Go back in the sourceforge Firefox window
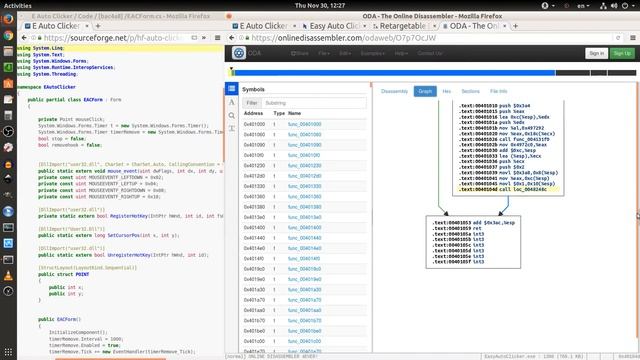This screenshot has width=640, height=360. 24,38
